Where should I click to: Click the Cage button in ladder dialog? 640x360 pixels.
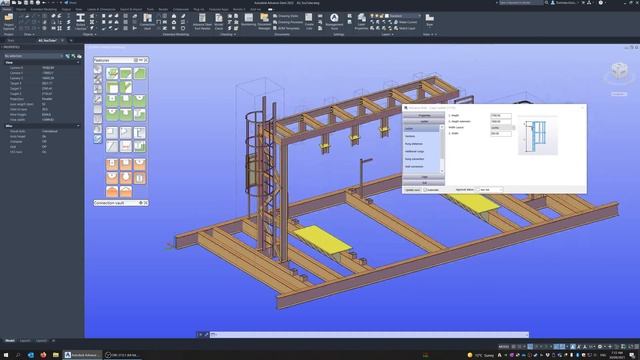point(424,177)
